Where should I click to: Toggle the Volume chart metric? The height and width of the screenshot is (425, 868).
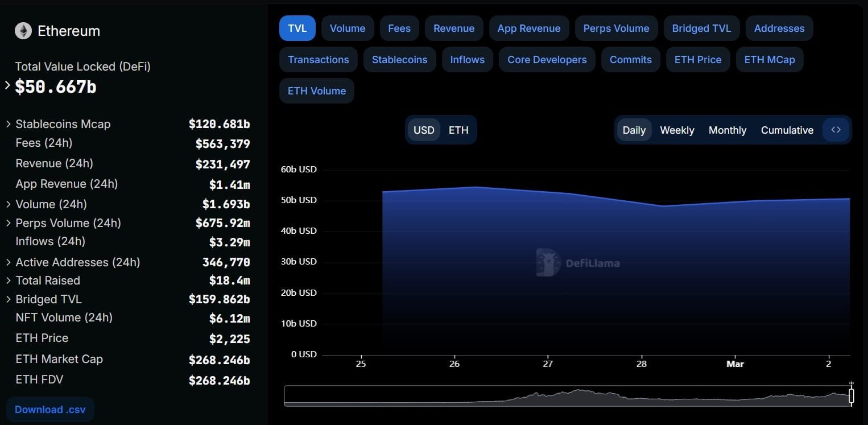coord(348,28)
